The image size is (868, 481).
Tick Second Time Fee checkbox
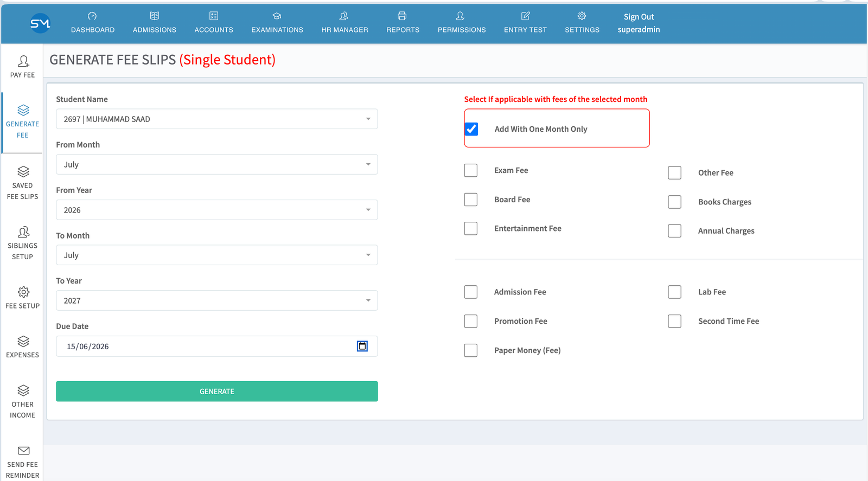click(x=675, y=321)
